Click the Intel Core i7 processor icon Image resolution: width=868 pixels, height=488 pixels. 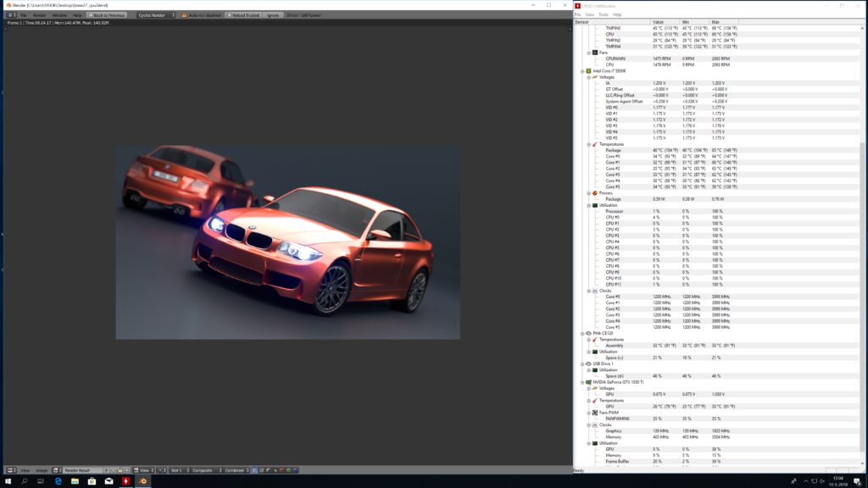click(x=588, y=71)
